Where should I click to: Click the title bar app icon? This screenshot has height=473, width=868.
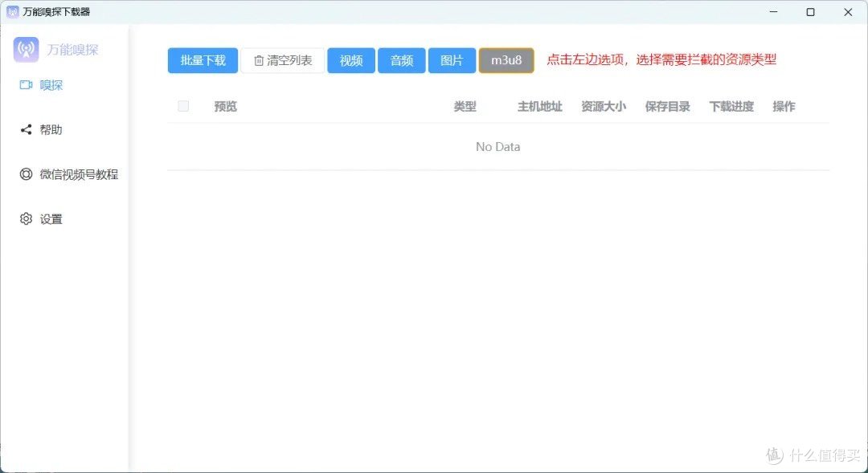(x=12, y=11)
